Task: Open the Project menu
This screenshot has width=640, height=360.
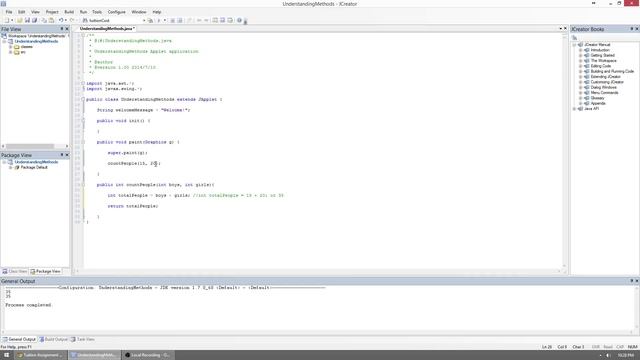Action: (x=52, y=12)
